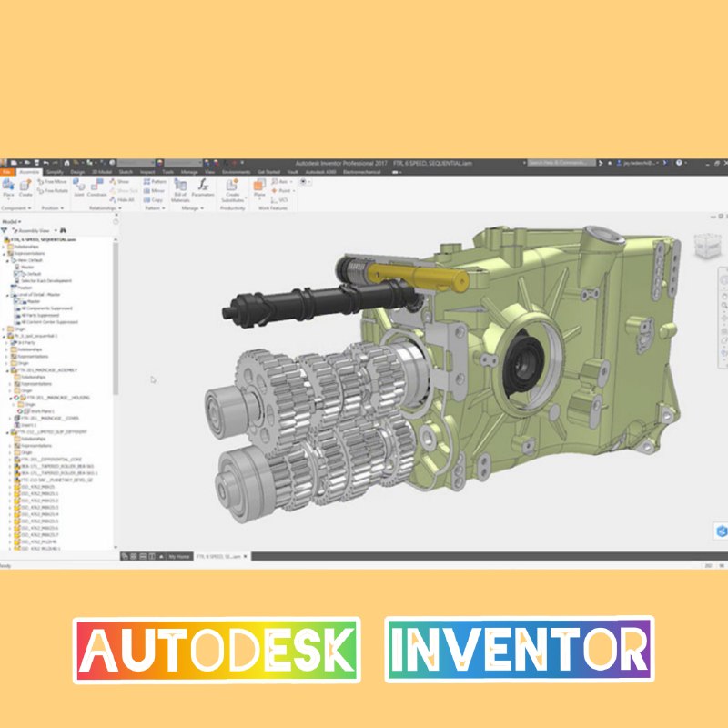Click the Search Help & Commands field

click(x=561, y=163)
